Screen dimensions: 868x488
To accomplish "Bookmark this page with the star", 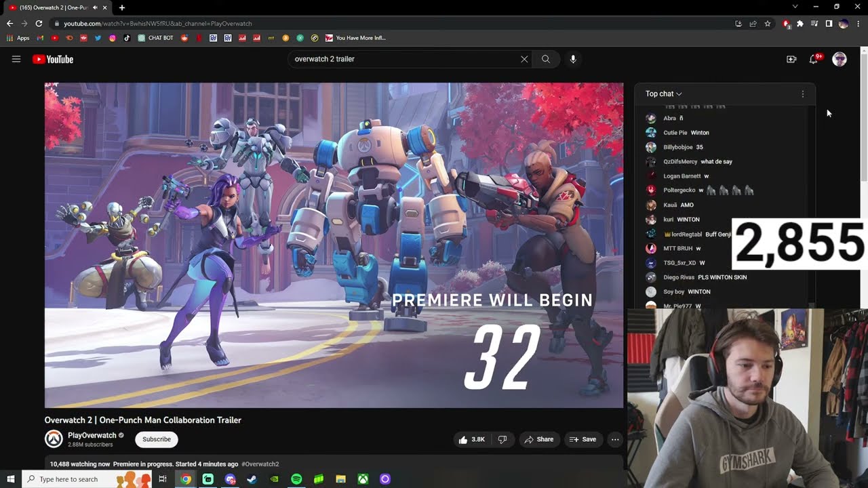I will pos(768,23).
